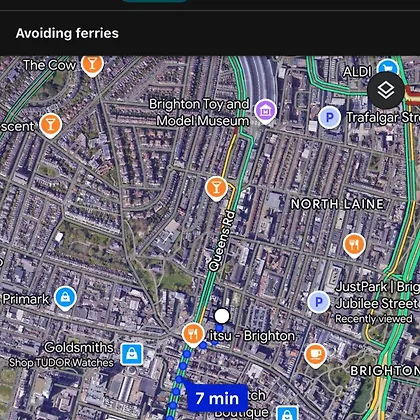Select the Trafalgar Street parking icon

pos(329,117)
